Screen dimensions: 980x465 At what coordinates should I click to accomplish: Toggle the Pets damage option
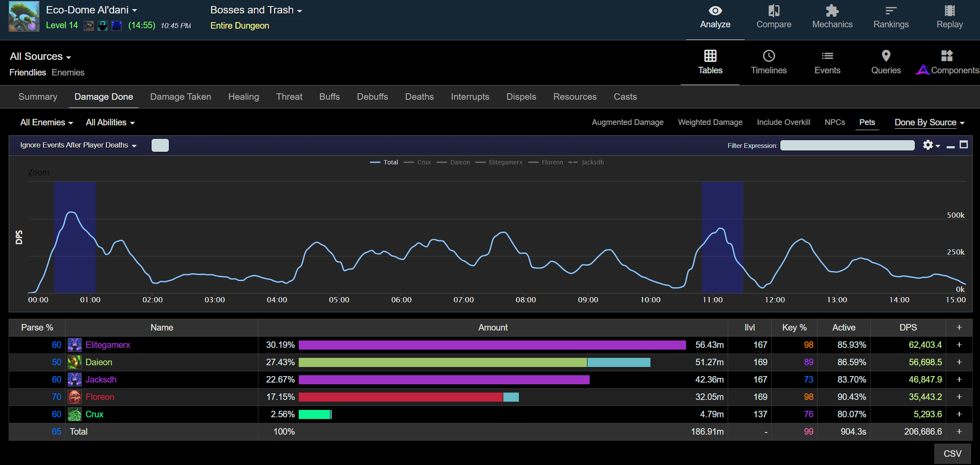point(867,122)
